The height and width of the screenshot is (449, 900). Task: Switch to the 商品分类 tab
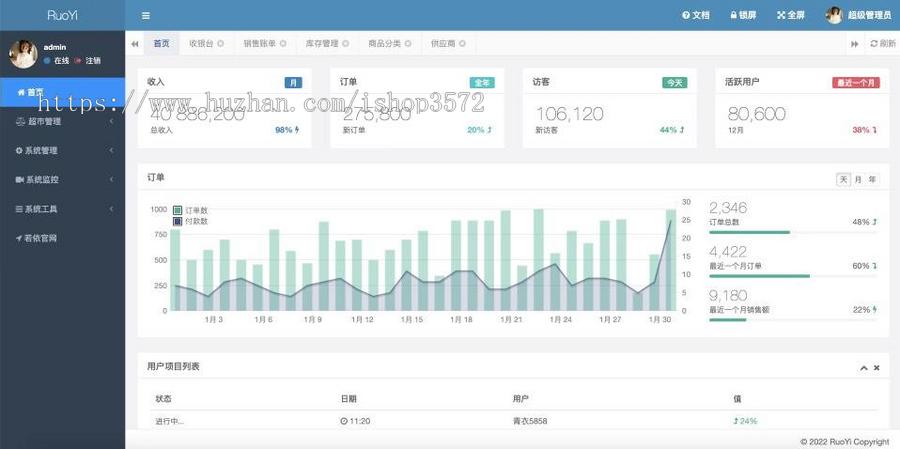click(385, 44)
